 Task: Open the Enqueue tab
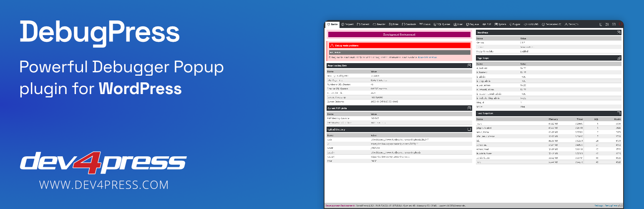472,24
